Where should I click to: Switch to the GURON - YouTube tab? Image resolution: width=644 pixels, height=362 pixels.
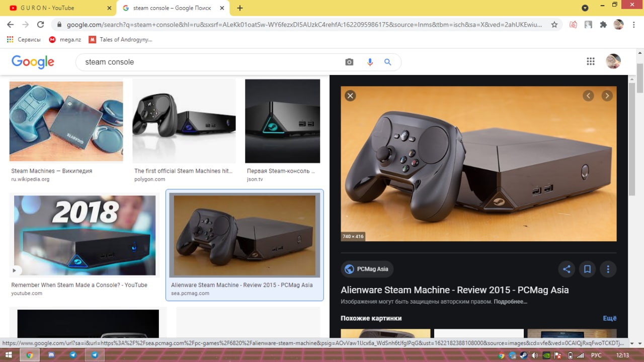[59, 8]
